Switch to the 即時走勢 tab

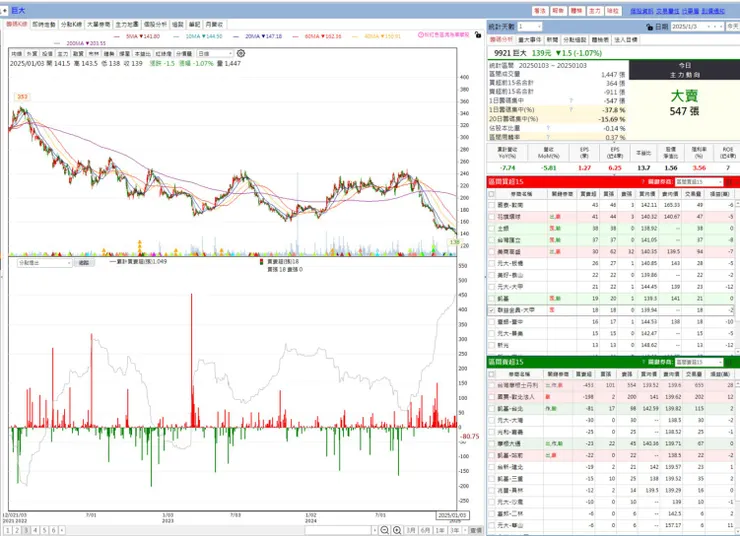44,25
